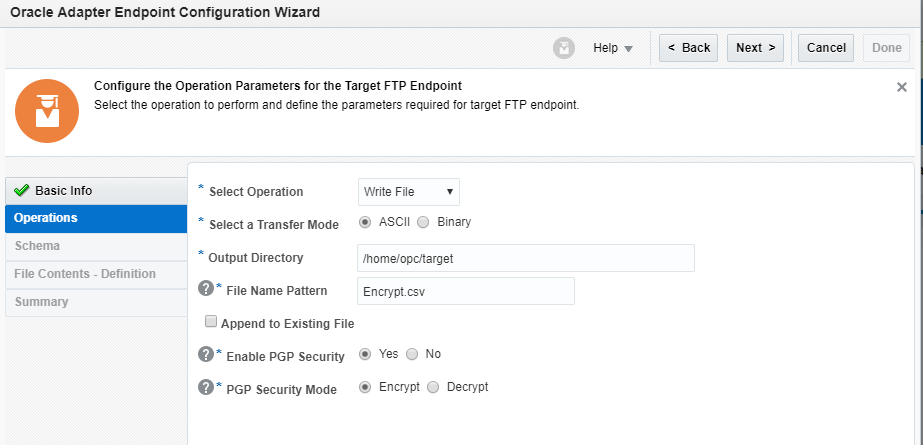This screenshot has width=923, height=445.
Task: Dismiss the header message with X icon
Action: pos(902,87)
